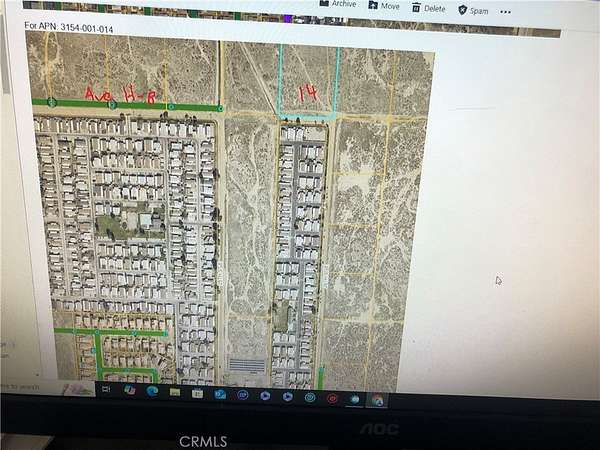
Task: Open the red circular taskbar app
Action: click(332, 398)
